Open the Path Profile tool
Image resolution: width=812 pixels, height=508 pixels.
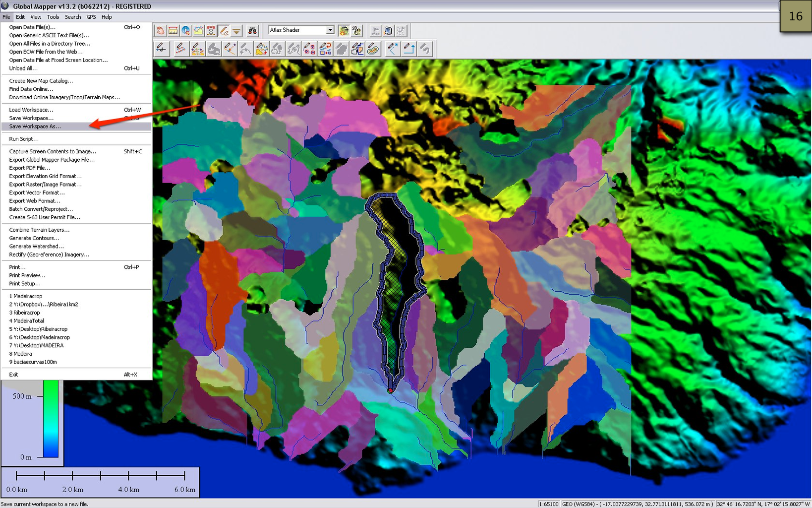click(199, 30)
